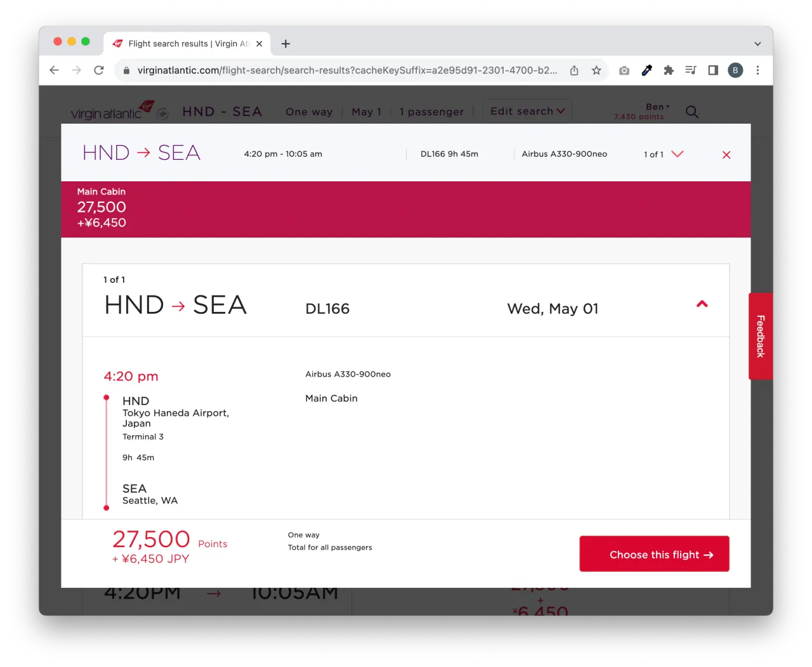Image resolution: width=812 pixels, height=667 pixels.
Task: Close the flight details popup
Action: tap(726, 155)
